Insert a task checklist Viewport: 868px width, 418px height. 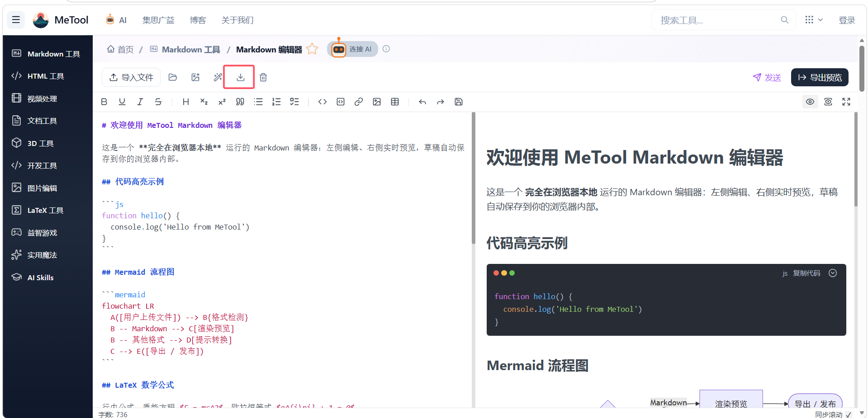pyautogui.click(x=294, y=102)
